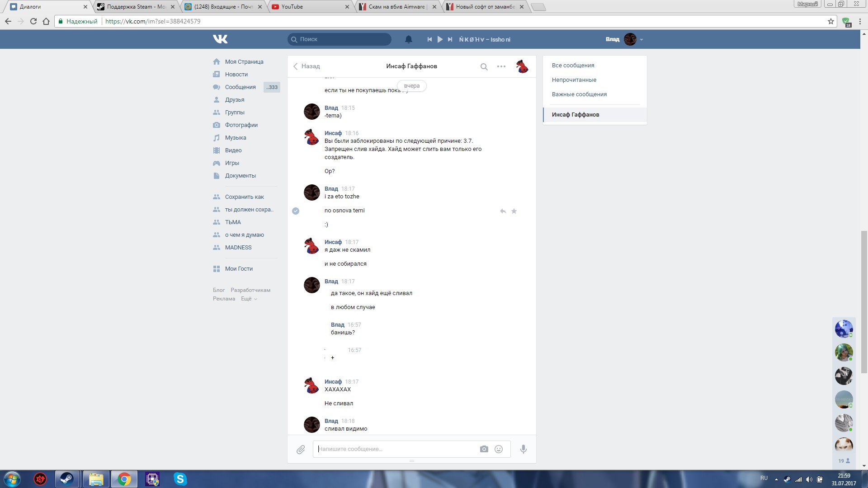
Task: Click the camera photo upload icon
Action: [484, 449]
